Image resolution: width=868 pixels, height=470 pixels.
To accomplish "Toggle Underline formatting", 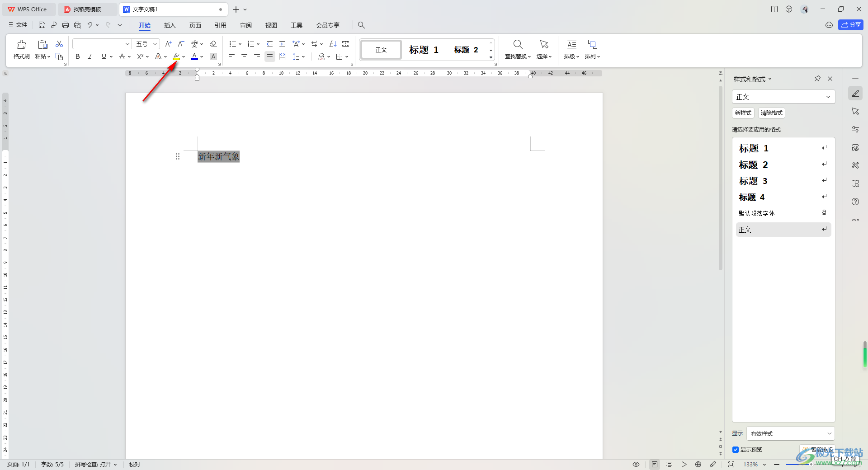I will [x=104, y=56].
